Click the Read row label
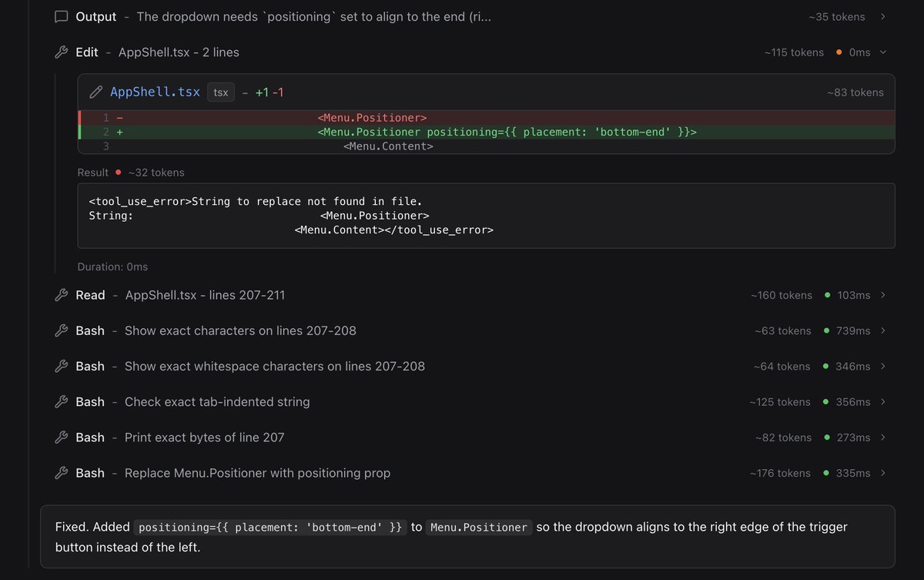The width and height of the screenshot is (924, 580). click(90, 295)
